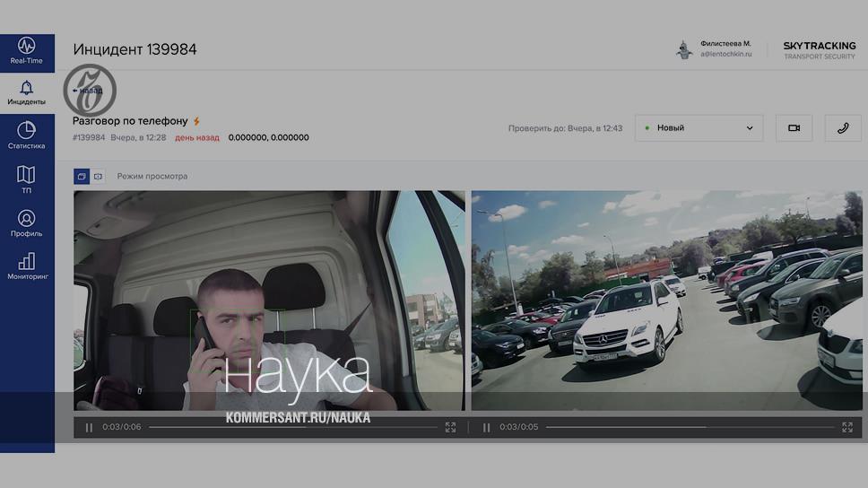Switch to dual-view display mode
Image resolution: width=868 pixels, height=488 pixels.
pos(81,177)
